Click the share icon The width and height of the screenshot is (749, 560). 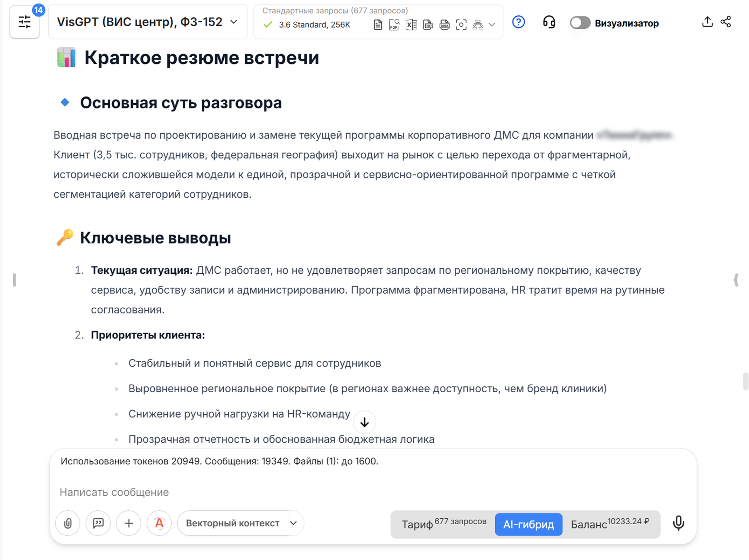pyautogui.click(x=726, y=22)
